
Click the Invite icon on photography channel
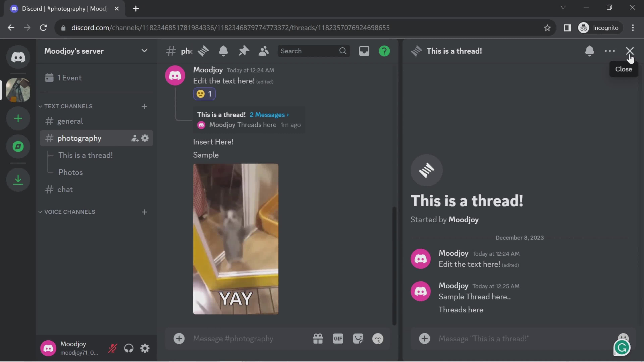point(135,138)
